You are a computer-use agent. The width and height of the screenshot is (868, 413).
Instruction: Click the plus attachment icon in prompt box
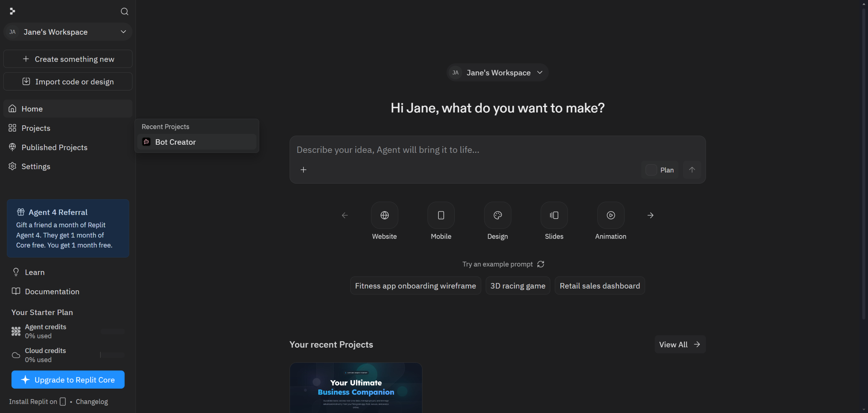[303, 170]
